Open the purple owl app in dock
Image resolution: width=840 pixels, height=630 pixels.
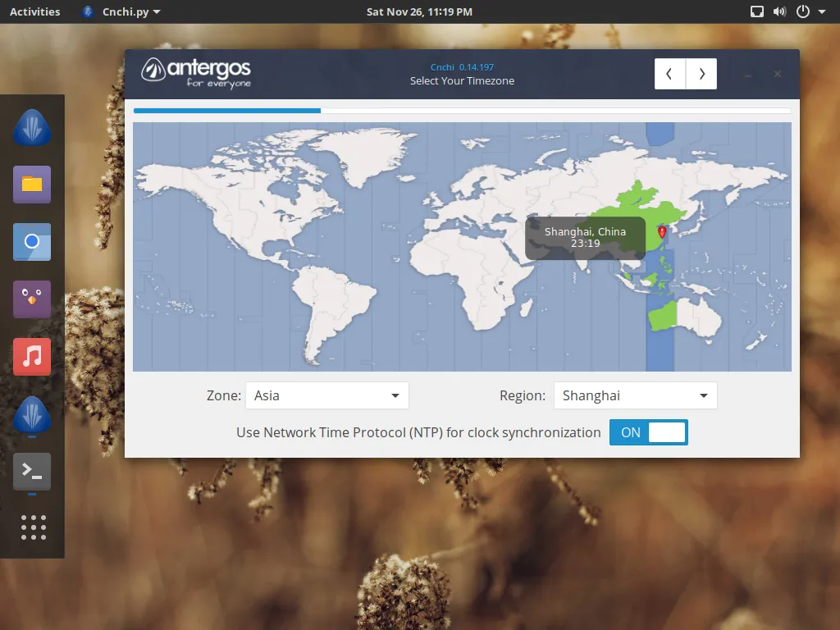[32, 299]
